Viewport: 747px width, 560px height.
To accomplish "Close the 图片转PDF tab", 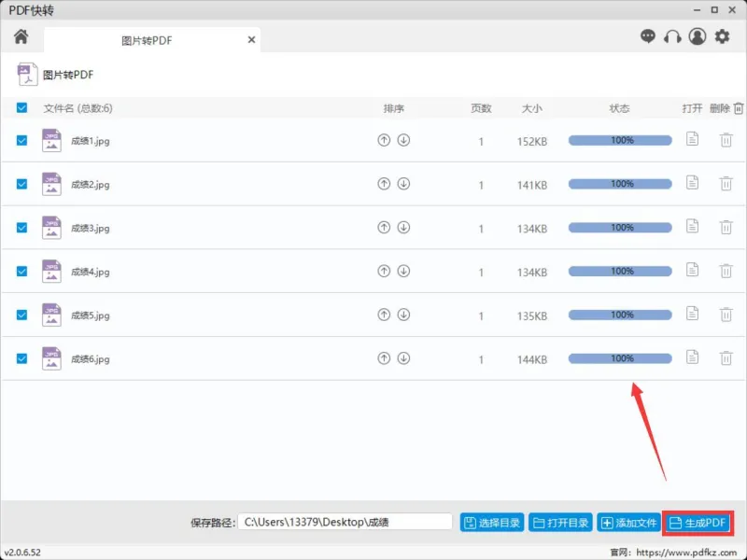I will coord(251,40).
